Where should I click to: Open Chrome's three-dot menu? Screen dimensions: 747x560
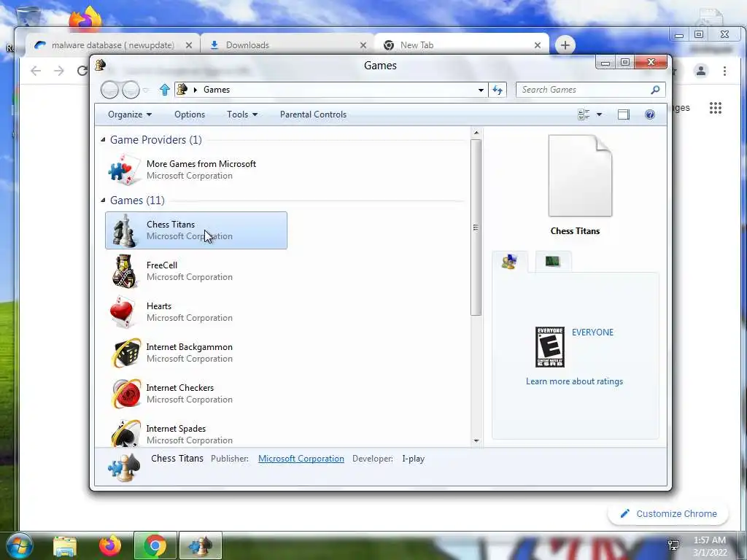(724, 71)
